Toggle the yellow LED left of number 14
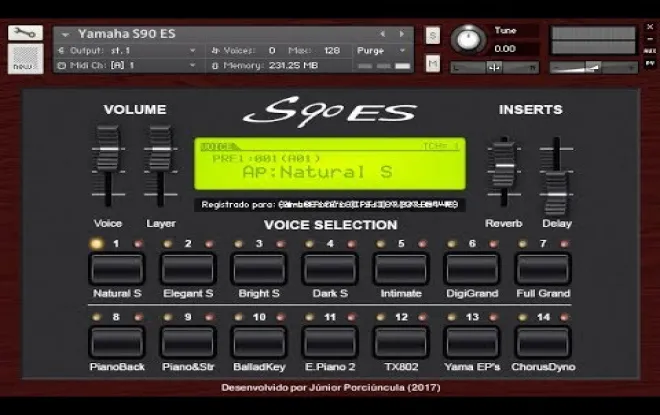 coord(522,317)
